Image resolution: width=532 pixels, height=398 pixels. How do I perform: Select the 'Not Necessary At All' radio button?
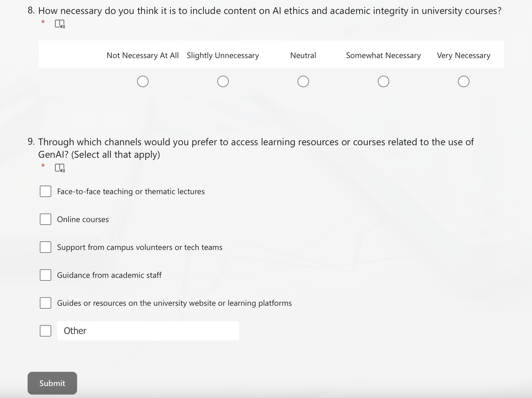[x=143, y=81]
